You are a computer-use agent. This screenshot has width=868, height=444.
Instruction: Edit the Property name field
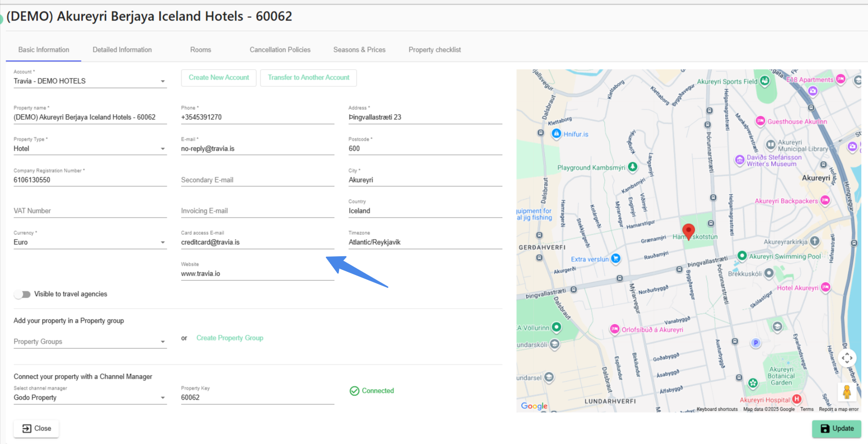point(90,117)
